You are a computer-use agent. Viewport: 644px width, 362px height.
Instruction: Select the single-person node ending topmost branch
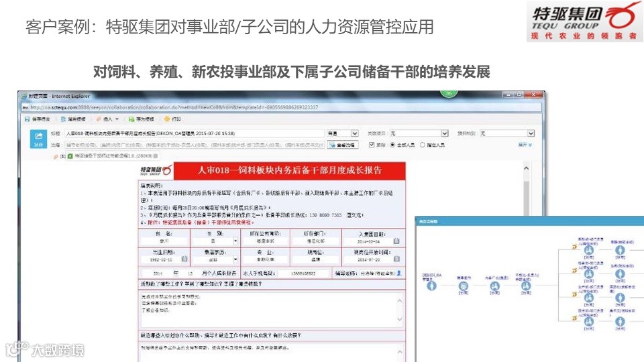(620, 250)
